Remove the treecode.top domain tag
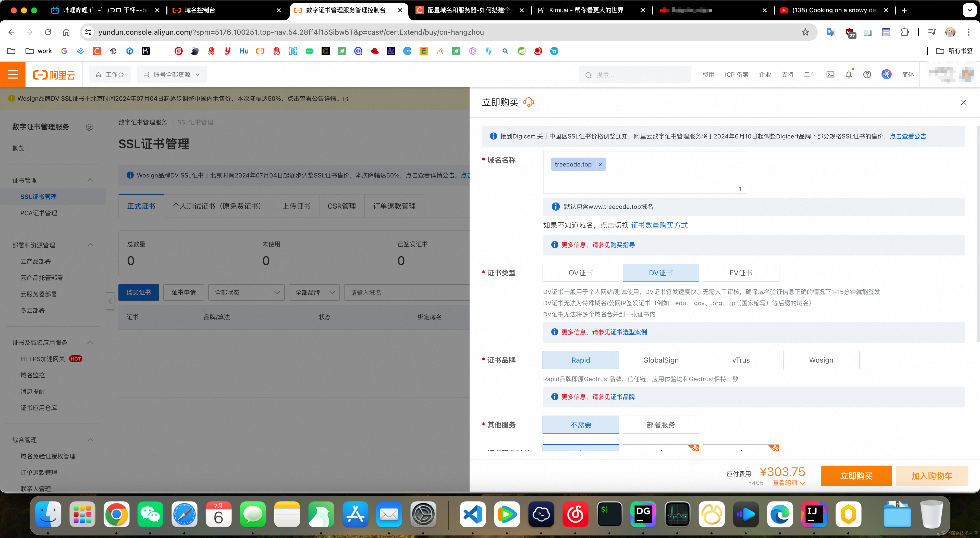Screen dimensions: 980x538 600,165
